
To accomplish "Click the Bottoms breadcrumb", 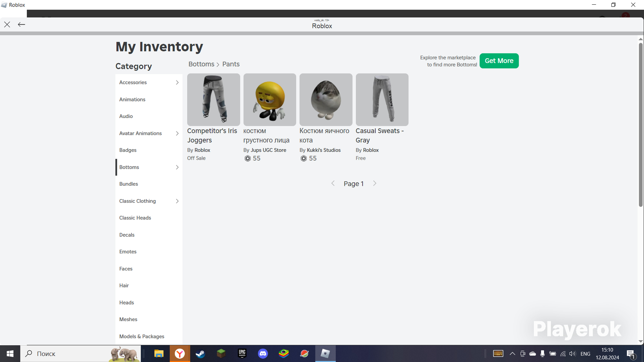I will pyautogui.click(x=201, y=64).
